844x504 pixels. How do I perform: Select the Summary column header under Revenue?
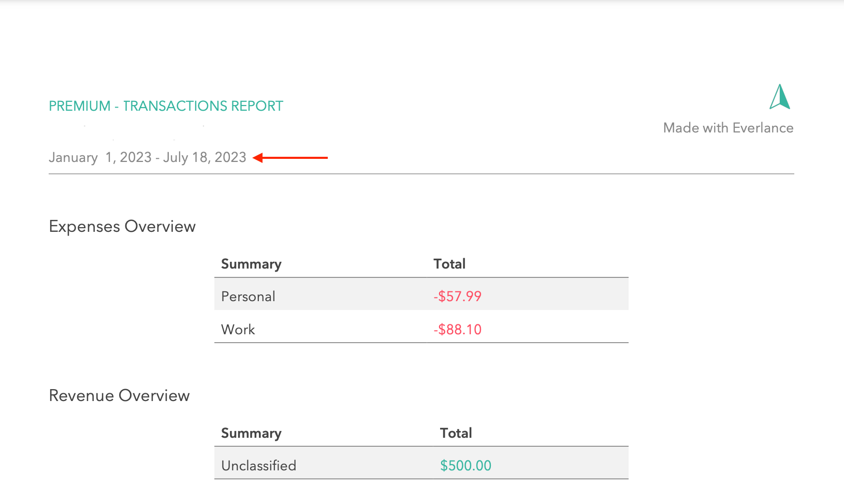[x=251, y=433]
